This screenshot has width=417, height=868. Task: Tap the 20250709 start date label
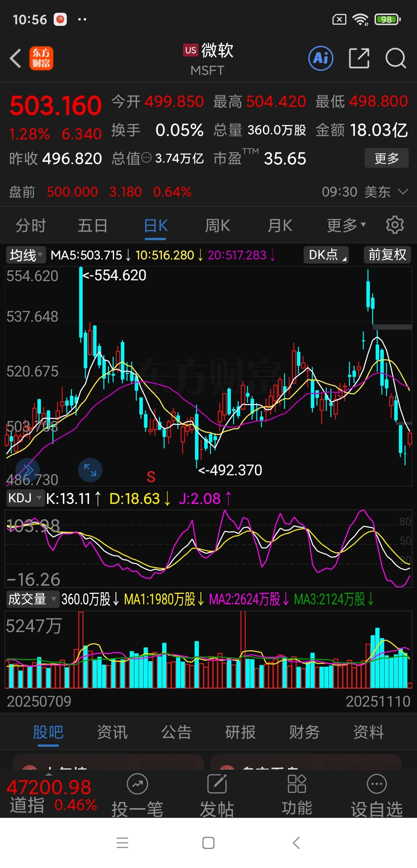(x=39, y=701)
